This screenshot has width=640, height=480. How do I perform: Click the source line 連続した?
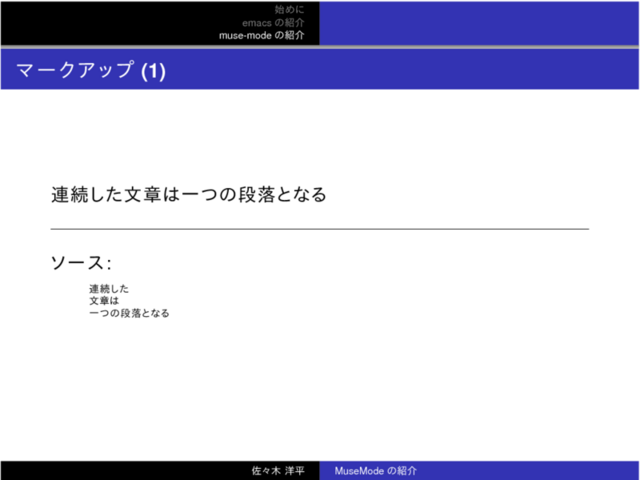(108, 289)
